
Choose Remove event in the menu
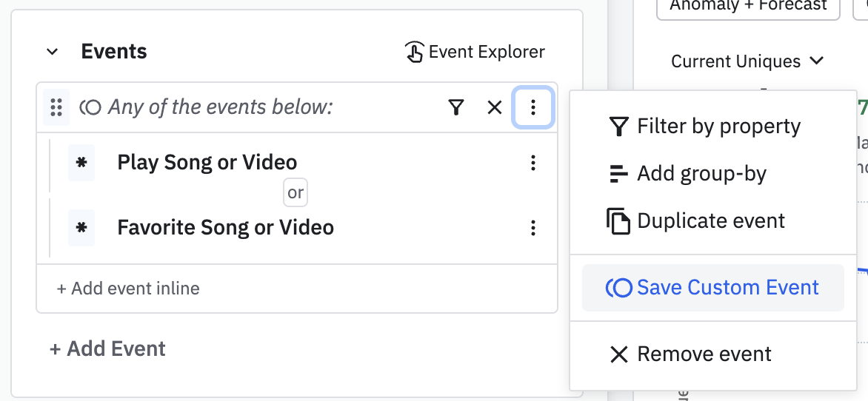[x=690, y=354]
